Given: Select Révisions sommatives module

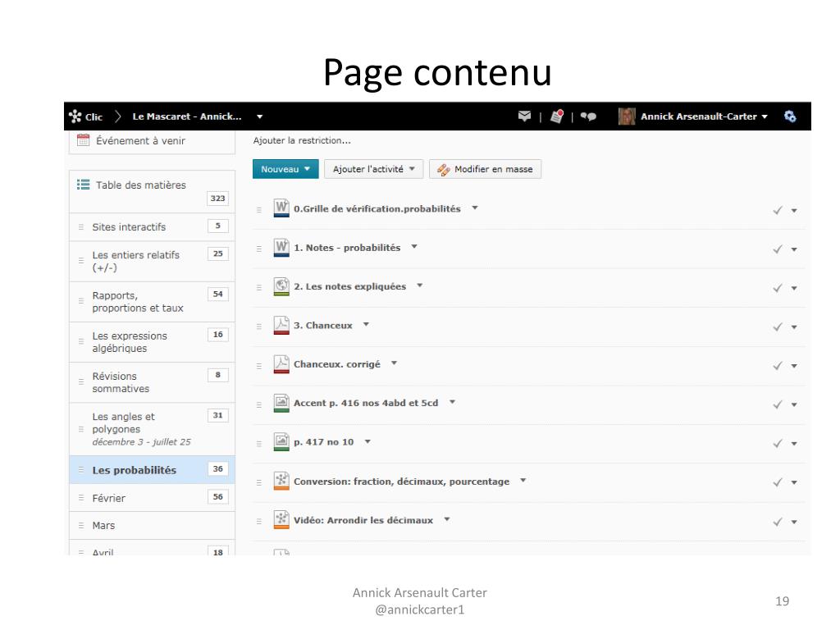Looking at the screenshot, I should (152, 382).
